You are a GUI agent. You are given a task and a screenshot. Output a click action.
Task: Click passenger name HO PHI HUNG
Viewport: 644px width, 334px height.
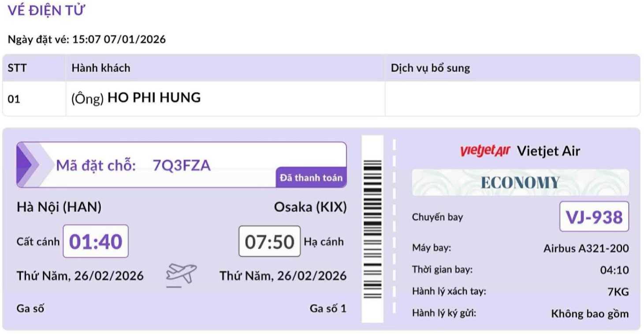point(154,98)
